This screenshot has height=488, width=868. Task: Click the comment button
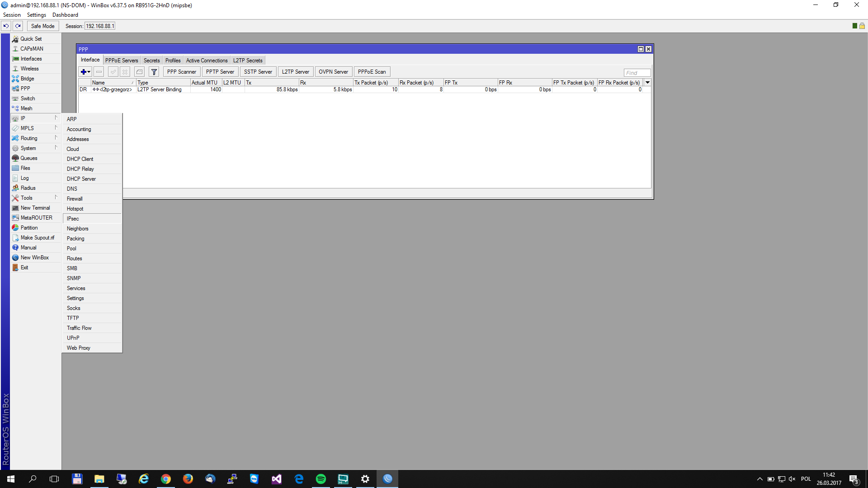(x=139, y=72)
